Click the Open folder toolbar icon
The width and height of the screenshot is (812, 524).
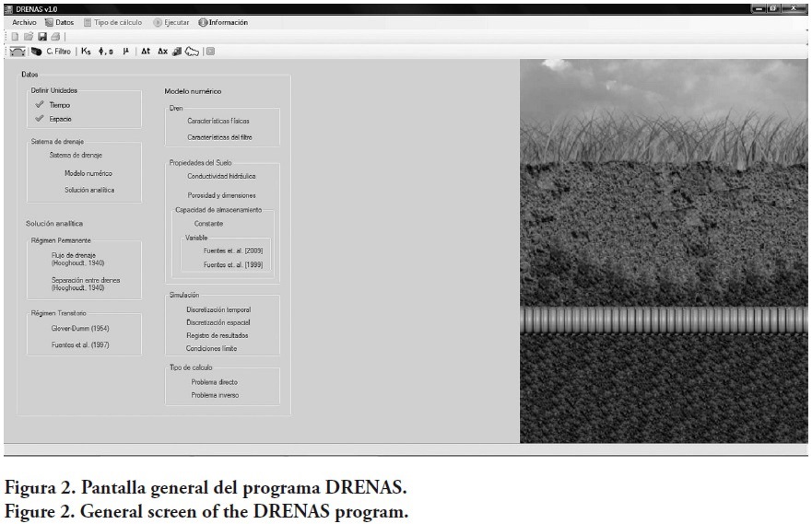[29, 36]
